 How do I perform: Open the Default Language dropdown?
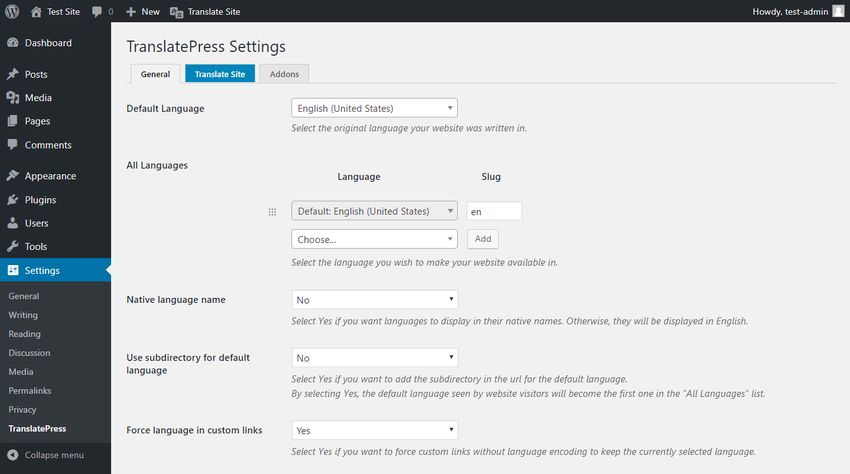[374, 108]
